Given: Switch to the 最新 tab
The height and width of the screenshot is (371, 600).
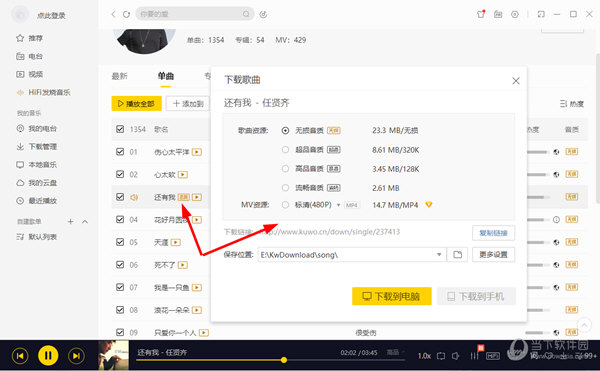Looking at the screenshot, I should pos(119,76).
